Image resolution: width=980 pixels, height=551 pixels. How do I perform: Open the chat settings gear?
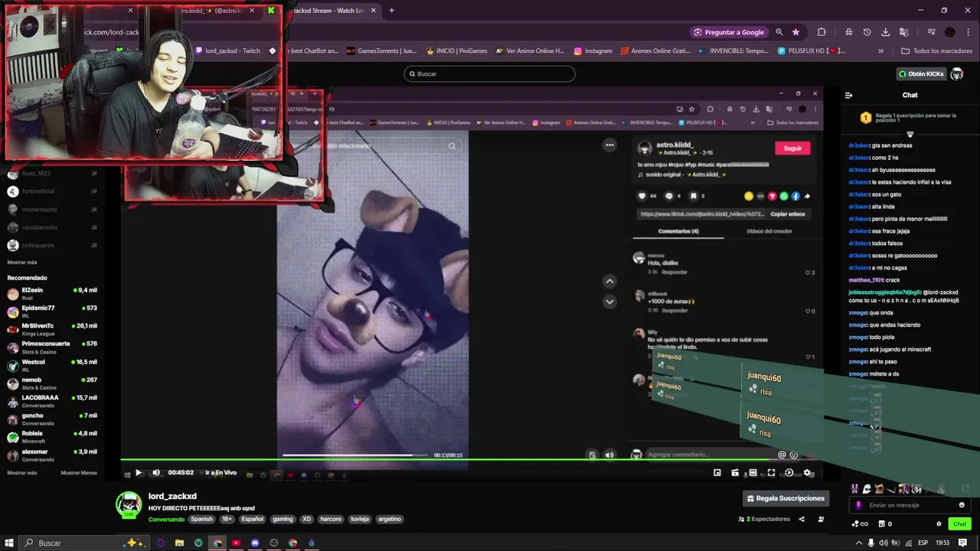click(939, 524)
